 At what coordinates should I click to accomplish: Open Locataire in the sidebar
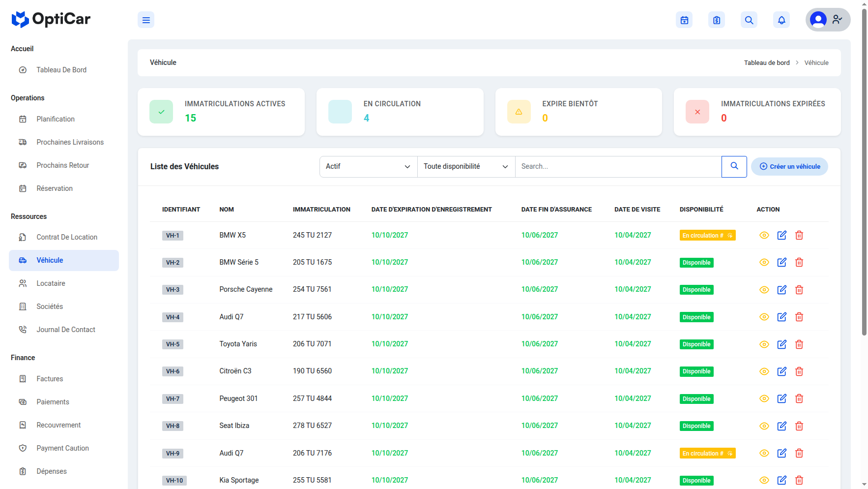[x=64, y=283]
